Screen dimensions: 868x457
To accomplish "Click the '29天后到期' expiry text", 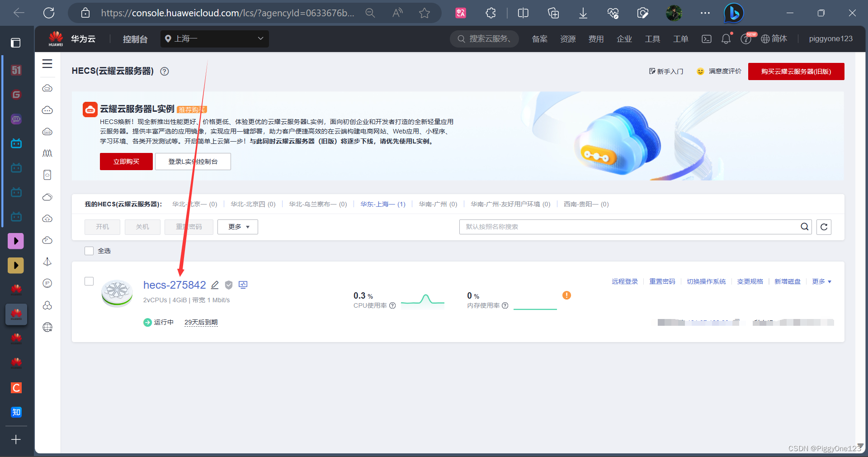I will point(201,323).
